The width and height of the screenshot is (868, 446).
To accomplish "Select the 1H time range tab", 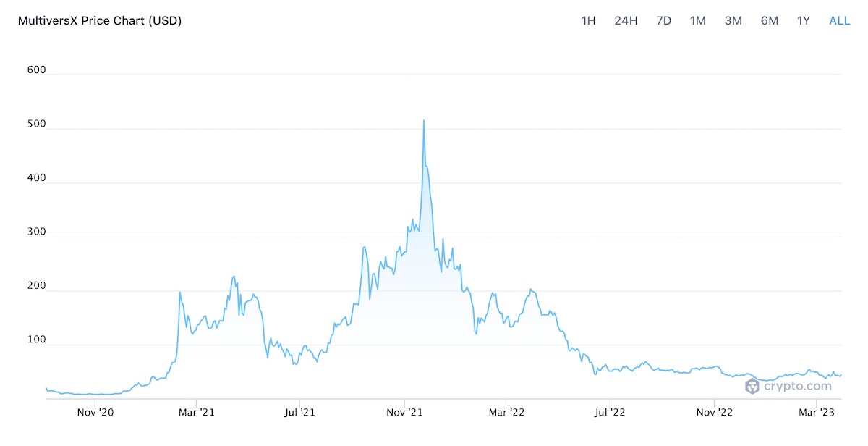I will (589, 20).
